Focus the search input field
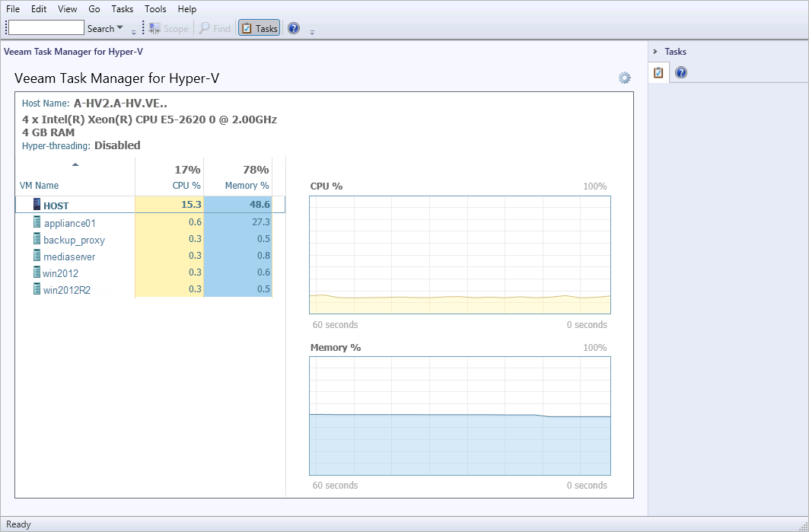 (46, 28)
